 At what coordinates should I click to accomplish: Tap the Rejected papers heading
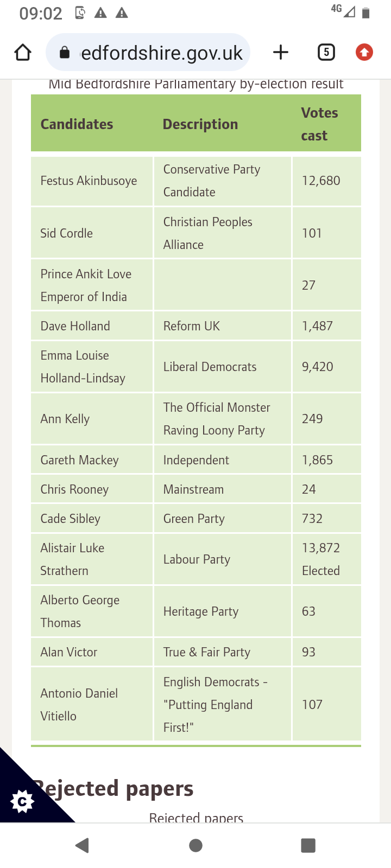pyautogui.click(x=113, y=788)
